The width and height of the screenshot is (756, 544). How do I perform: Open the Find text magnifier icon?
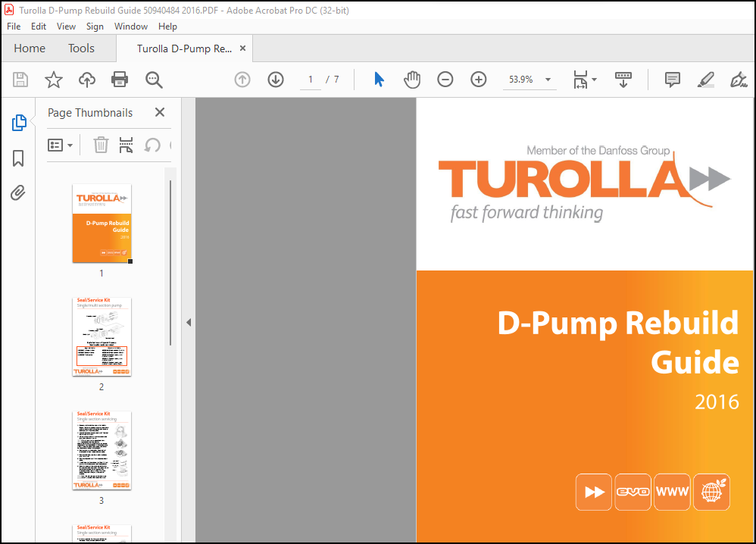point(154,80)
